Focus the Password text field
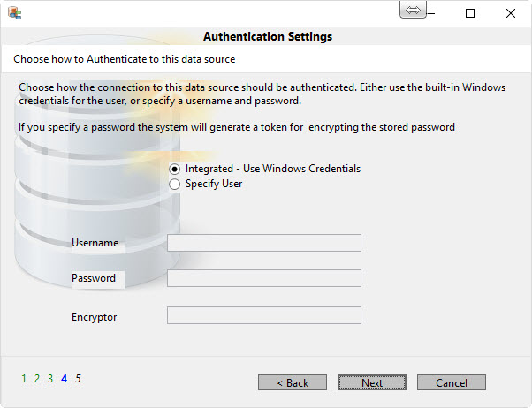This screenshot has height=408, width=532. click(x=264, y=278)
